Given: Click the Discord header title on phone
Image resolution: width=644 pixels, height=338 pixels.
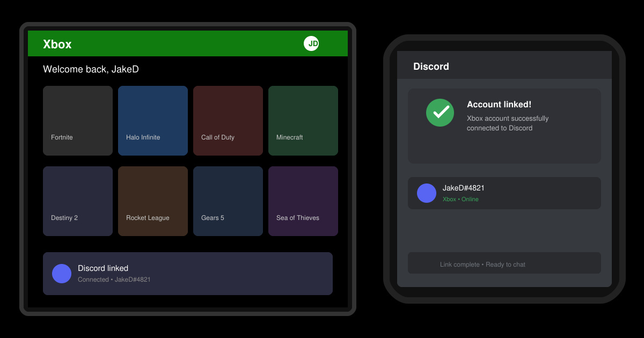Looking at the screenshot, I should tap(431, 67).
